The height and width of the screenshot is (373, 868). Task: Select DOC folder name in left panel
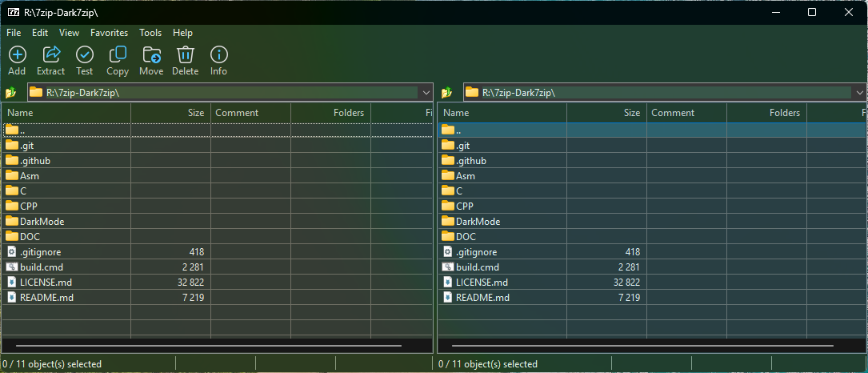[x=30, y=237]
